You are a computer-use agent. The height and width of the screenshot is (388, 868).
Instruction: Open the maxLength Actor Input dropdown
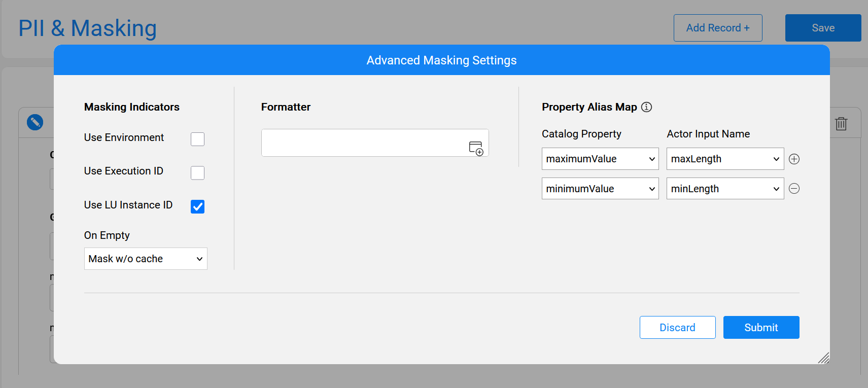pyautogui.click(x=725, y=159)
